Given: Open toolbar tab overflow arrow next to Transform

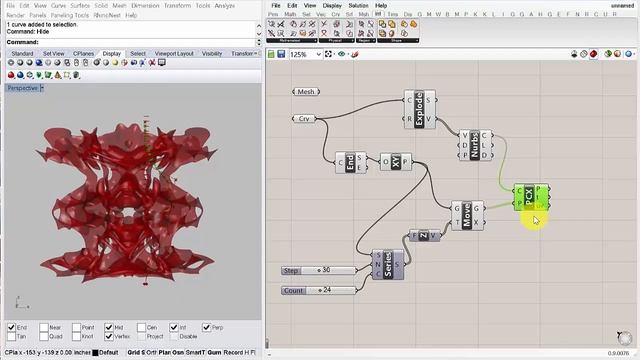Looking at the screenshot, I should (x=256, y=53).
